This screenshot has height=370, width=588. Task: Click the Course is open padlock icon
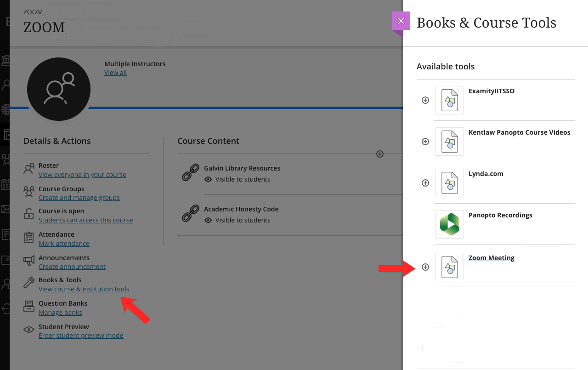tap(29, 214)
